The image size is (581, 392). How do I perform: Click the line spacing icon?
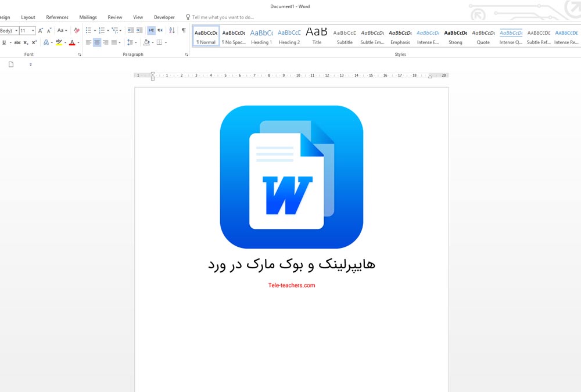point(130,42)
